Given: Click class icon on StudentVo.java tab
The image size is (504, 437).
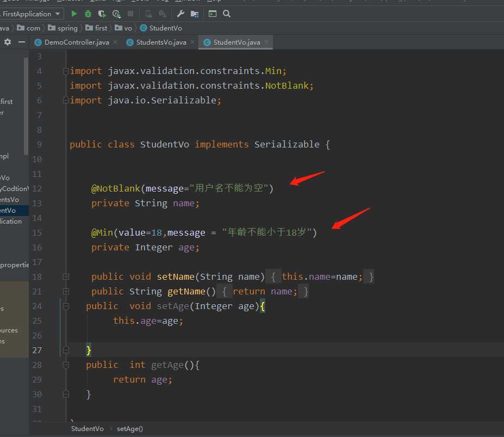Looking at the screenshot, I should (x=207, y=42).
